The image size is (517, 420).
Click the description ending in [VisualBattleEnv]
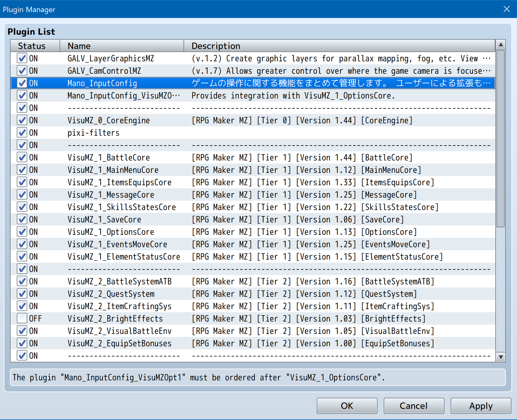pyautogui.click(x=313, y=331)
